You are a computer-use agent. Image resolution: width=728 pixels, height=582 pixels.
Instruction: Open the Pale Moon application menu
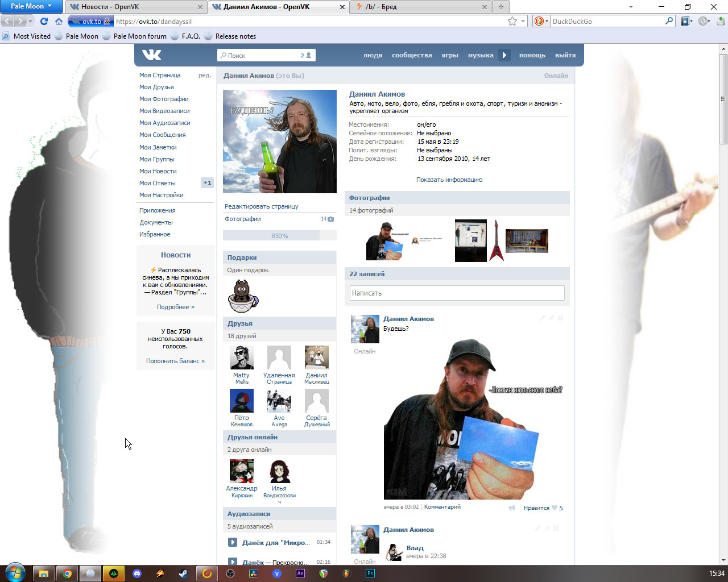(x=31, y=6)
